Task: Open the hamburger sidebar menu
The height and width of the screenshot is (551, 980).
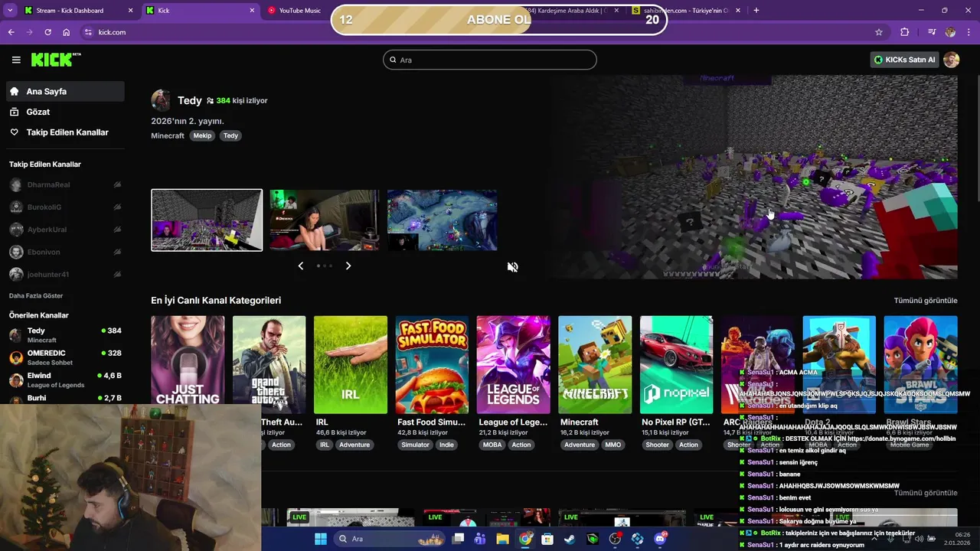Action: point(16,60)
